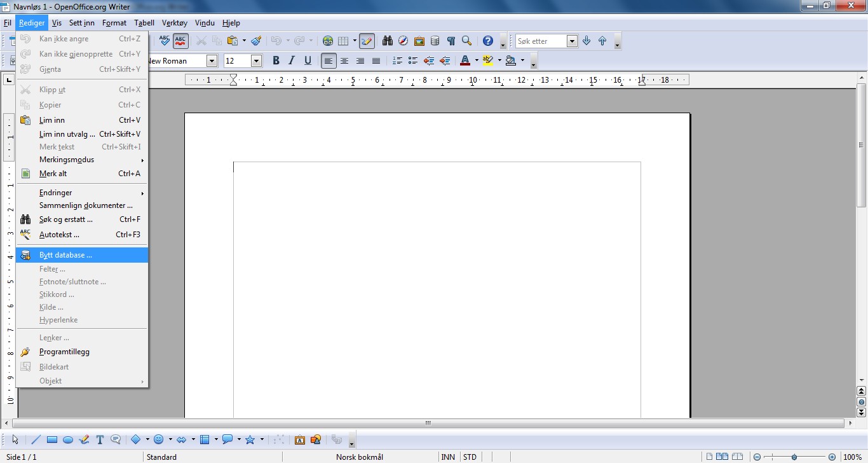Select Centered paragraph alignment
The image size is (868, 463).
coord(344,61)
